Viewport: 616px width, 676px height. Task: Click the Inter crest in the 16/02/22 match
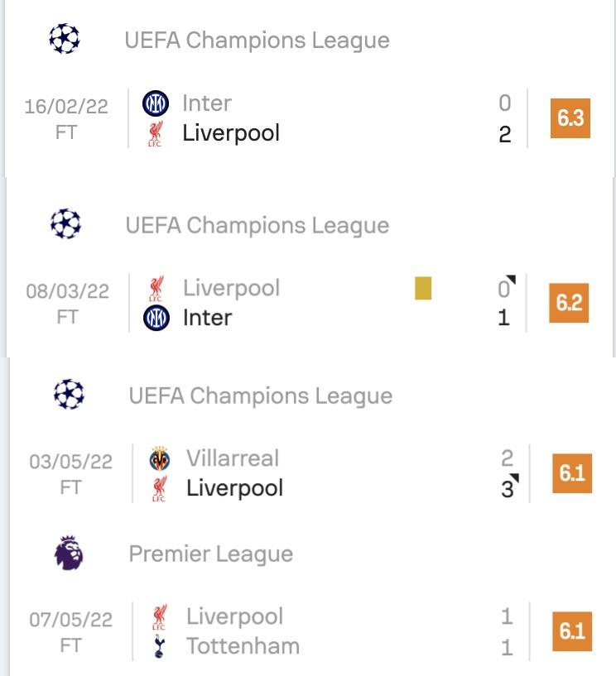156,103
